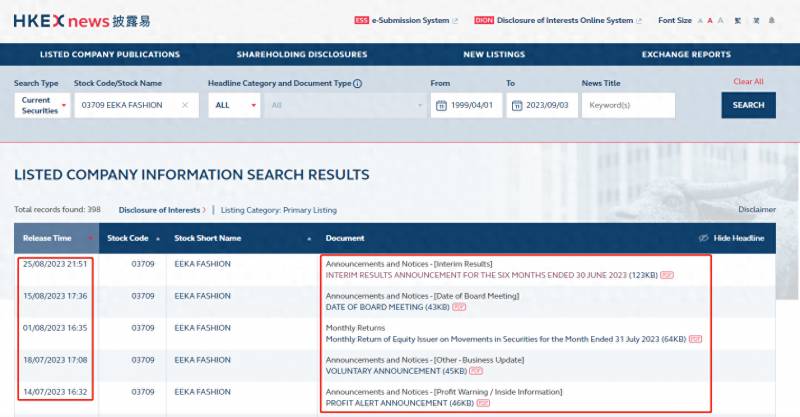Sort by Release Time column

point(57,238)
